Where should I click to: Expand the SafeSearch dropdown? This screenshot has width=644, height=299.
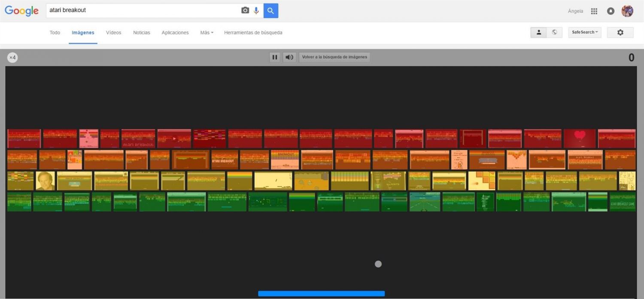coord(585,32)
